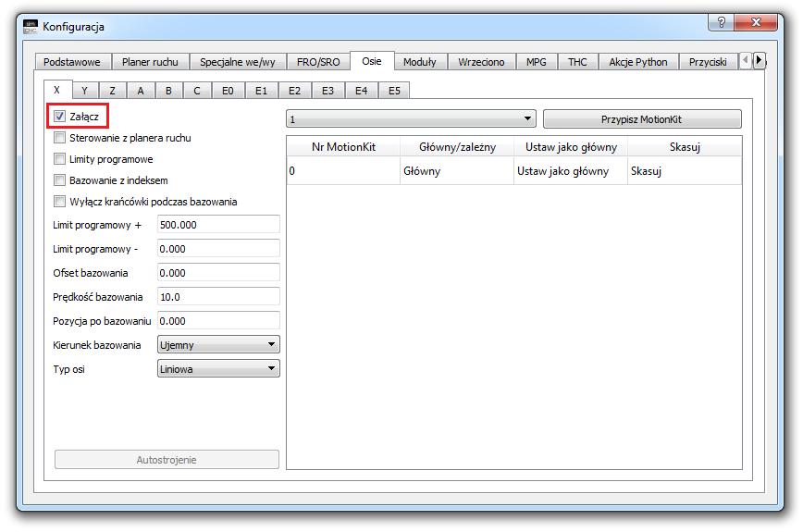The width and height of the screenshot is (803, 532).
Task: Click Przypisz MotionKit button
Action: pyautogui.click(x=642, y=118)
